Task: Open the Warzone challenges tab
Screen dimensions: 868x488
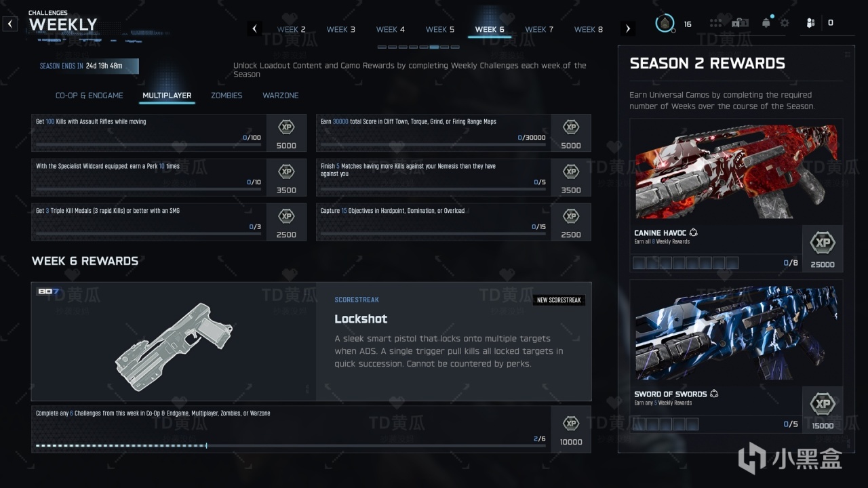Action: pos(281,96)
